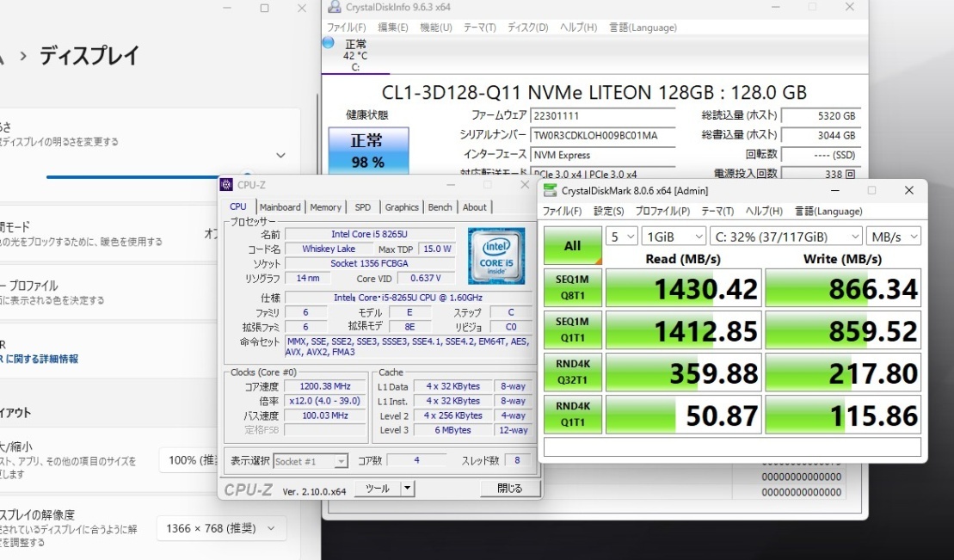Click the Intel Core i5 logo in CPU-Z
The height and width of the screenshot is (560, 954).
496,256
